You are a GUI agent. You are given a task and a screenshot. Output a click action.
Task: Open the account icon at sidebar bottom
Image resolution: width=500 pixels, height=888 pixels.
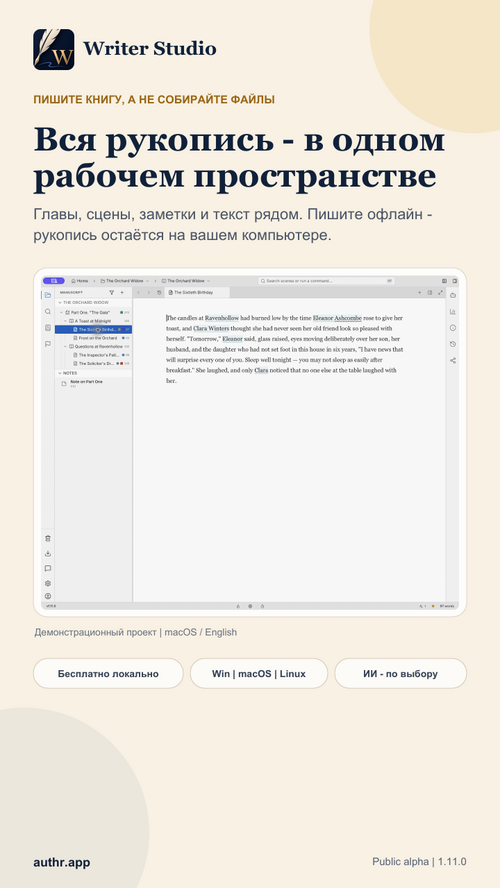48,596
